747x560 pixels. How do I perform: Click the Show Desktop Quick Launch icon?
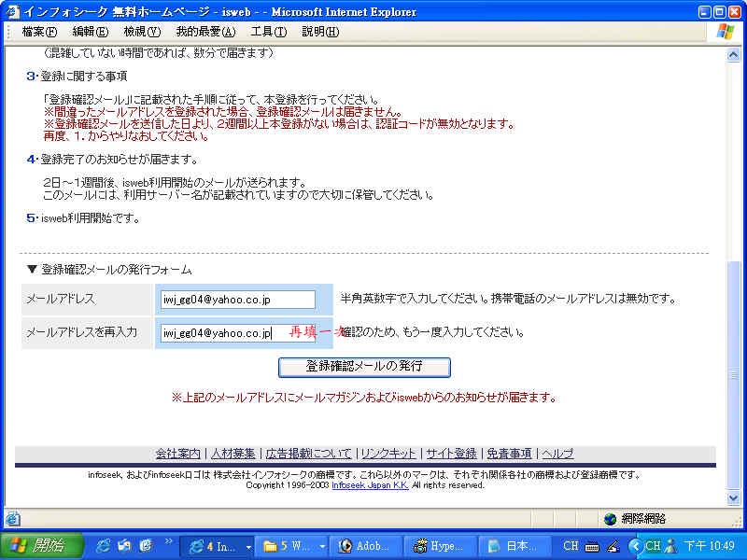point(124,546)
